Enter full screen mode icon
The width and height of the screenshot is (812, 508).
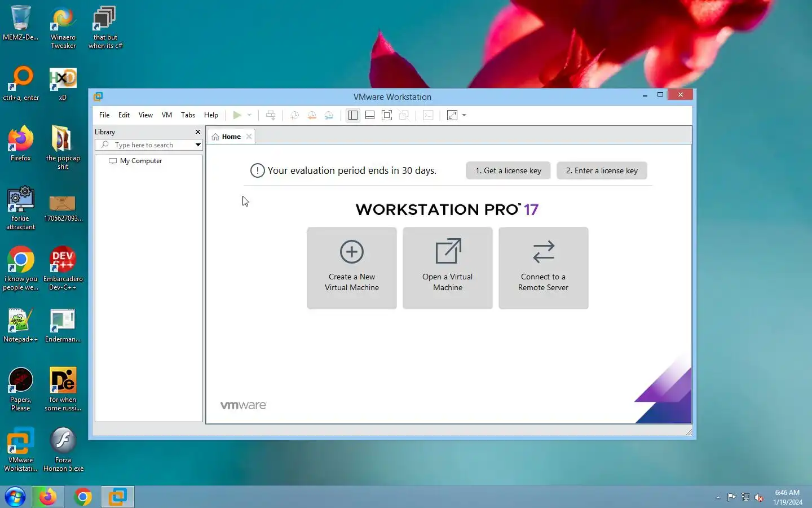pos(387,115)
